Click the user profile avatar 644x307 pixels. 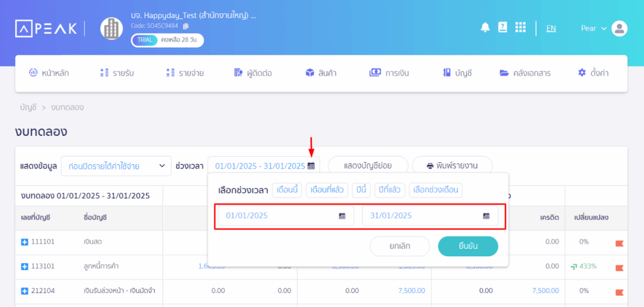tap(619, 28)
